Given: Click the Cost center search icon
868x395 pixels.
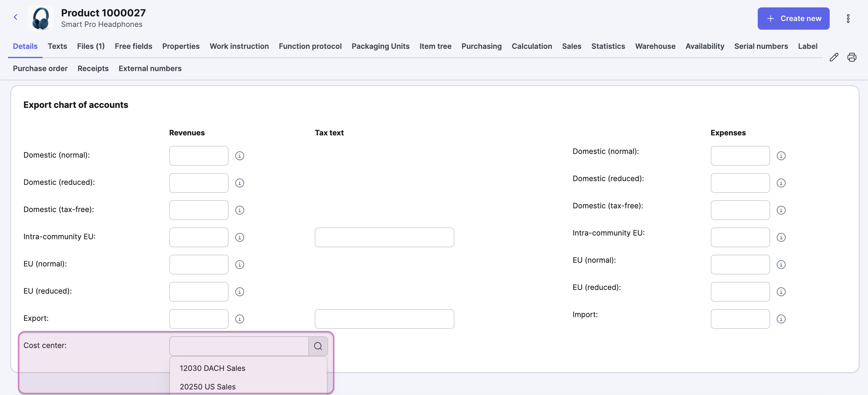Looking at the screenshot, I should [318, 346].
